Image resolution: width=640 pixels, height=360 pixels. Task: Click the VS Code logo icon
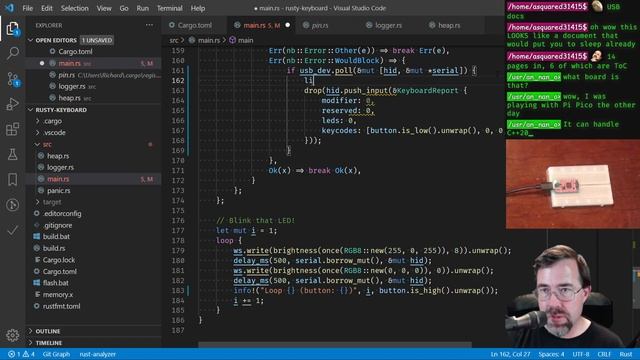9,8
